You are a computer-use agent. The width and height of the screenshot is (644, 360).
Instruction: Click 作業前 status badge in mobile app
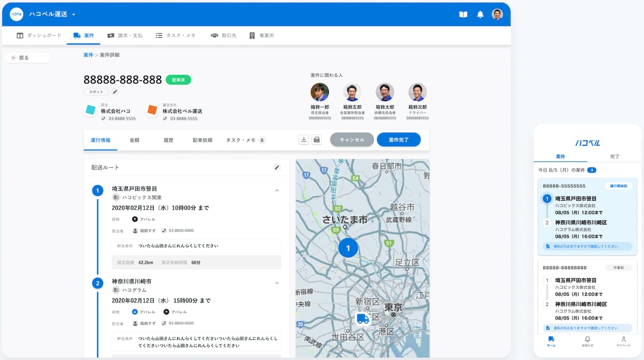(x=618, y=268)
